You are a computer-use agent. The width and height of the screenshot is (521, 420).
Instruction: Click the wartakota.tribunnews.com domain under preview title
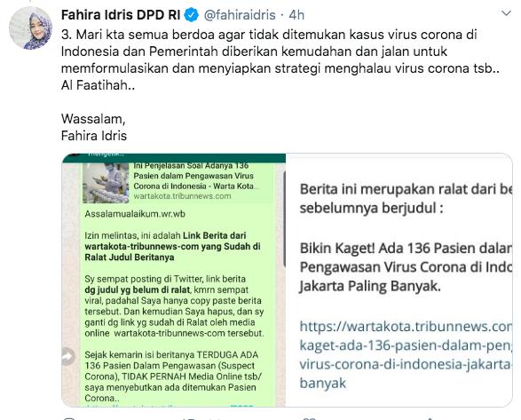point(182,196)
